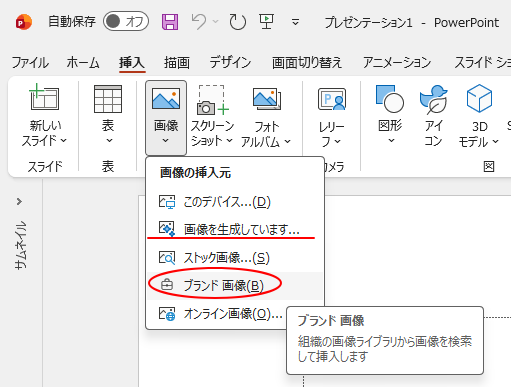Click the プレゼンテーション1 - PowerPoint title text

412,22
